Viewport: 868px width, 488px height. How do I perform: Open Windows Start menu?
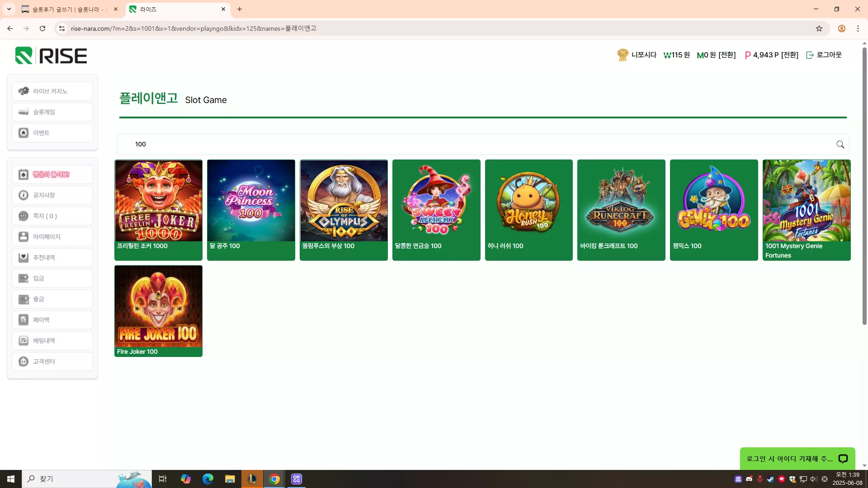tap(11, 479)
